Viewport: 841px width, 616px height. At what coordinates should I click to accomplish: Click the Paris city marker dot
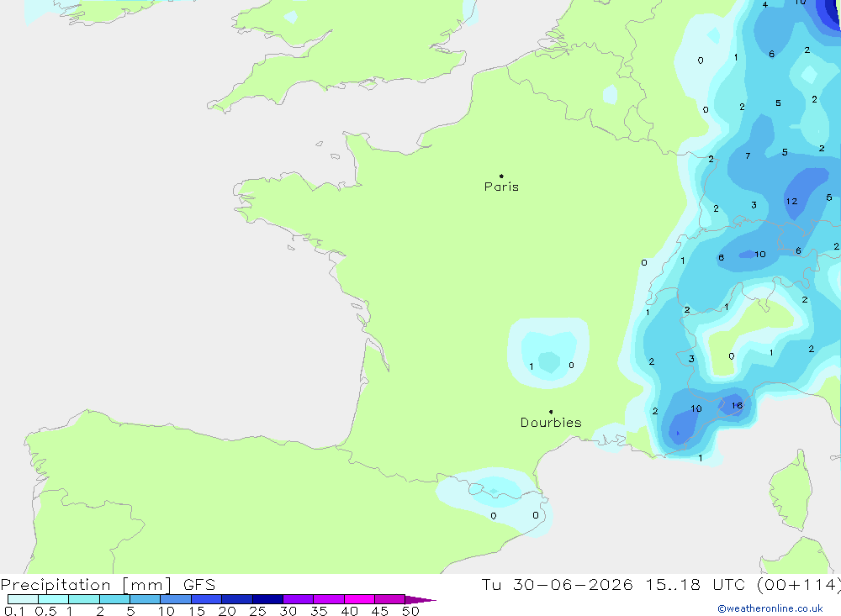(x=501, y=176)
